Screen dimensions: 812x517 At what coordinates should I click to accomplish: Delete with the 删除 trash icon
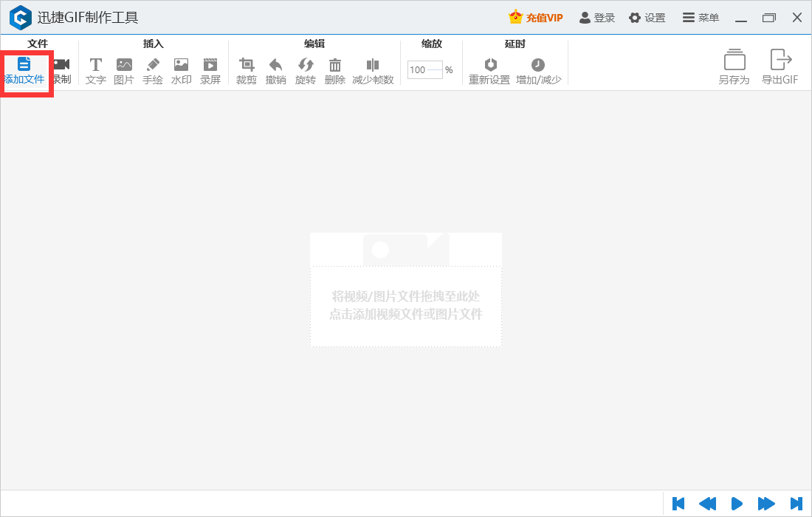335,72
